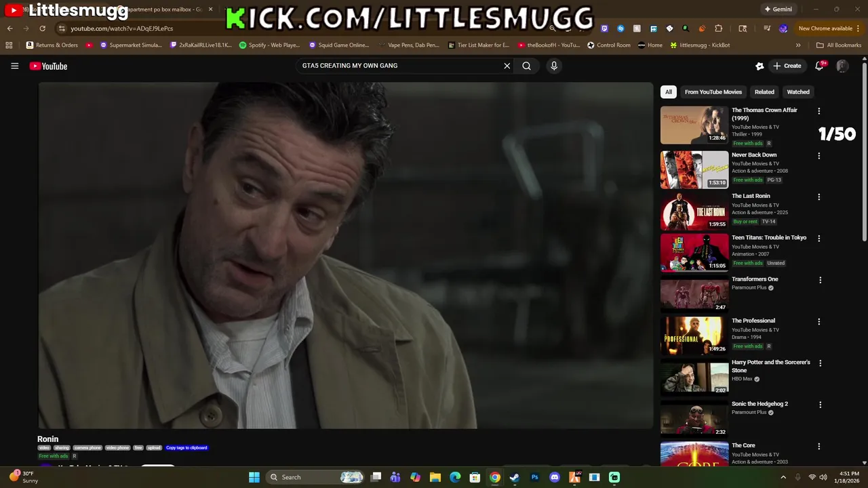Select the Related filter chip
868x488 pixels.
(x=764, y=92)
